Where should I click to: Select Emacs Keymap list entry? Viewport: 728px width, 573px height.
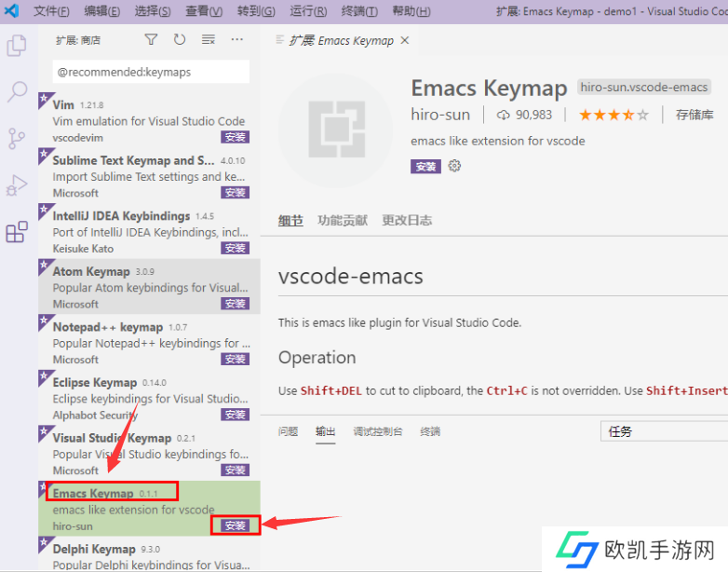tap(149, 509)
